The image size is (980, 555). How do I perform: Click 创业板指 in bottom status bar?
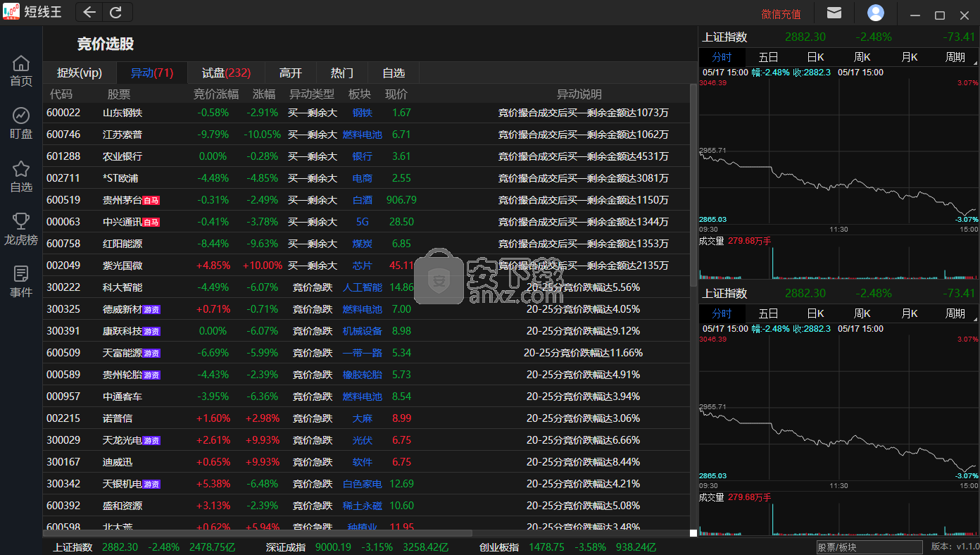point(499,547)
